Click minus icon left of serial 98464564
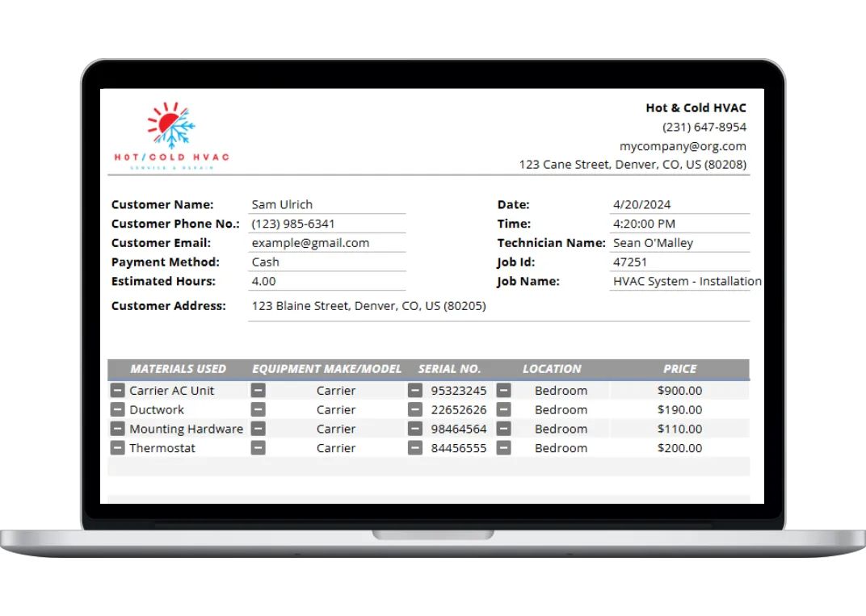Screen dimensions: 866x616 tap(415, 429)
